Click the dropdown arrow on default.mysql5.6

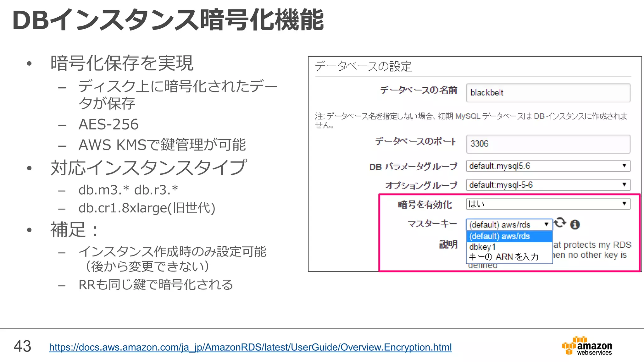coord(624,166)
